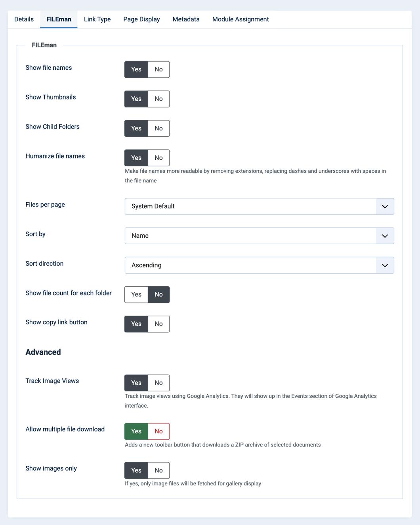Open the Sort direction Ascending dropdown
The height and width of the screenshot is (525, 420).
pyautogui.click(x=259, y=265)
